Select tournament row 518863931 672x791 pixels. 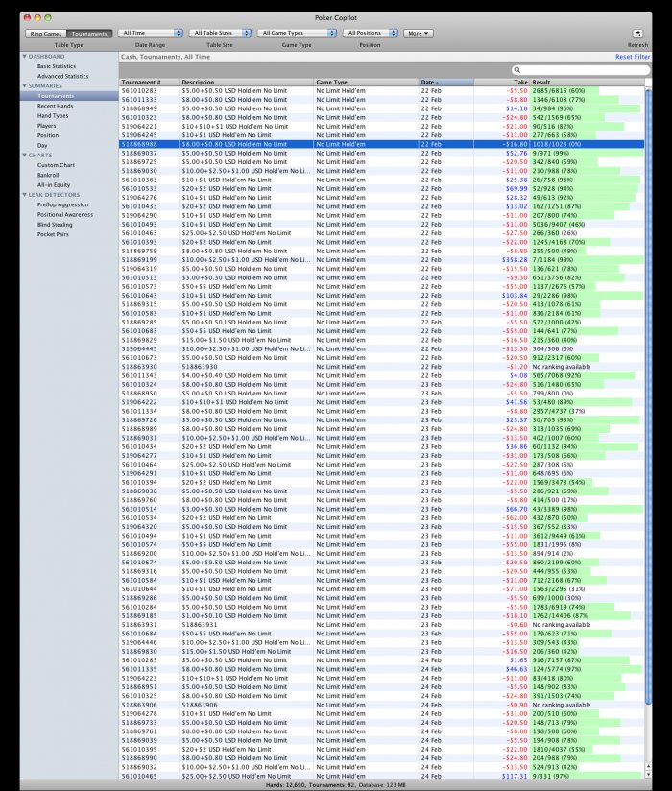(382, 625)
